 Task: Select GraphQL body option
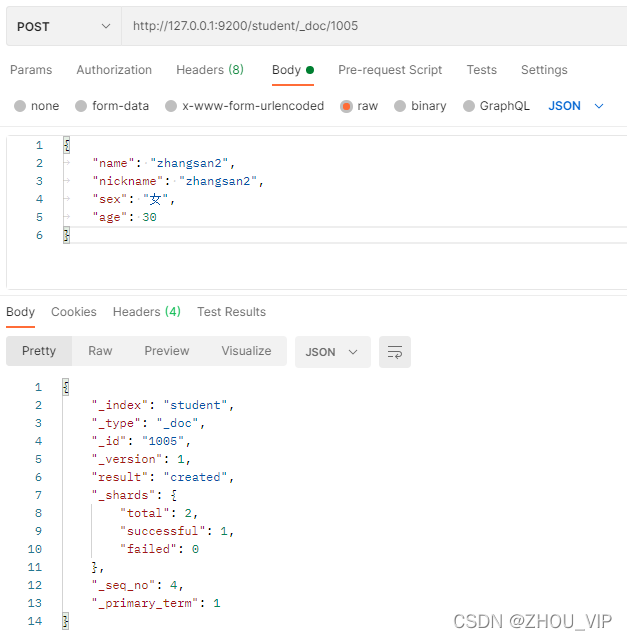pyautogui.click(x=496, y=106)
